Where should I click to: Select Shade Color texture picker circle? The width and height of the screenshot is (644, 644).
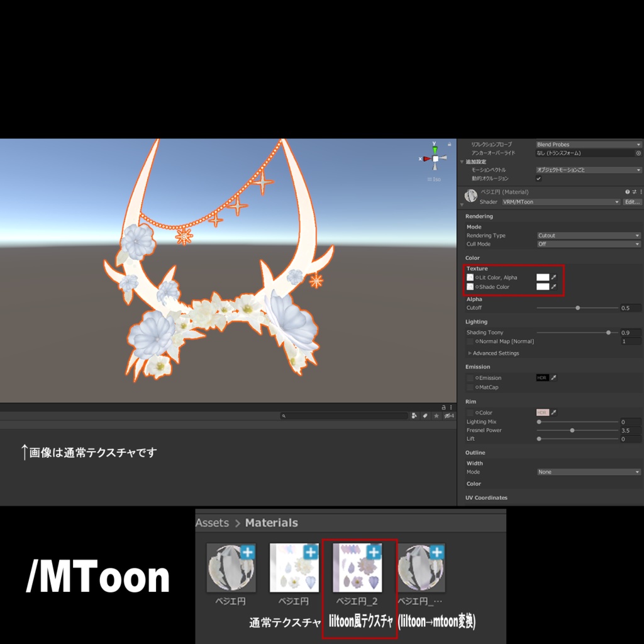(x=477, y=287)
